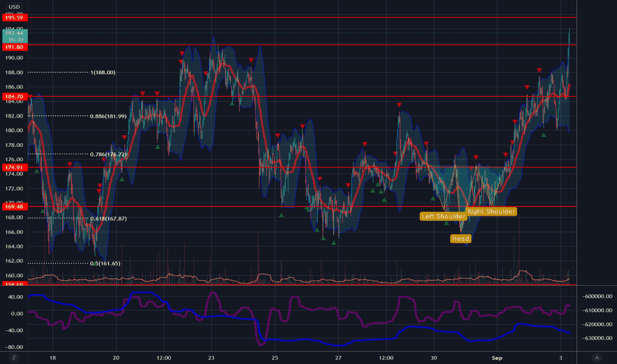The image size is (617, 364).
Task: Click the 180.00 price axis value
Action: pos(14,130)
